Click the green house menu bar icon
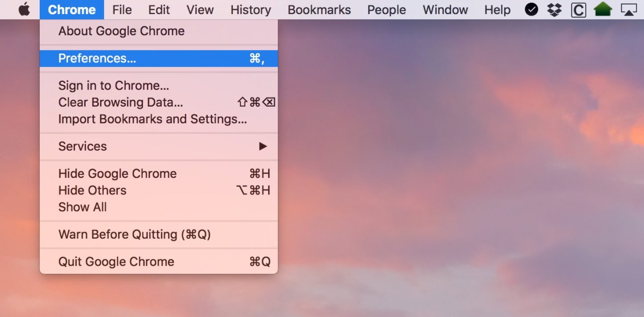The image size is (644, 317). [x=603, y=10]
